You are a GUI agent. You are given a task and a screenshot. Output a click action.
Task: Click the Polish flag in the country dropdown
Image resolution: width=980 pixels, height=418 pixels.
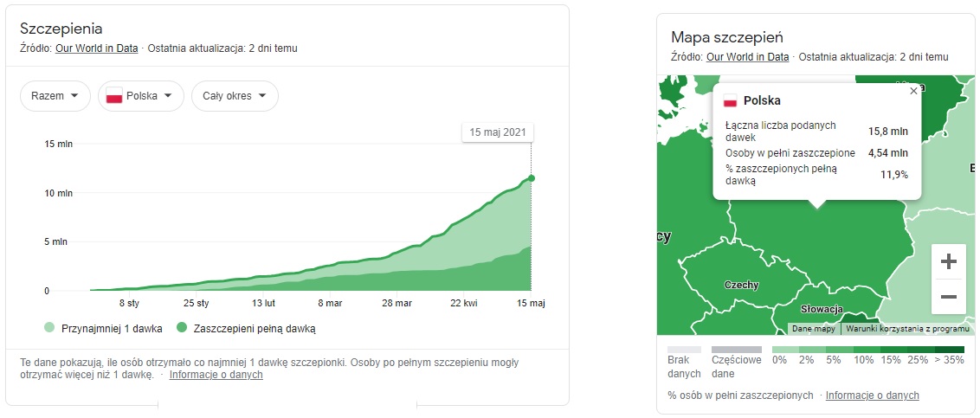(x=113, y=96)
